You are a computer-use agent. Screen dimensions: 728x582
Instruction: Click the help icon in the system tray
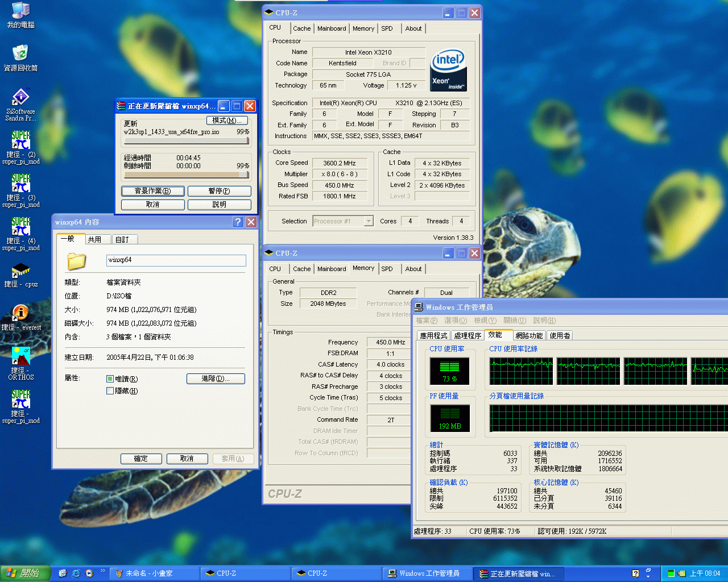636,573
